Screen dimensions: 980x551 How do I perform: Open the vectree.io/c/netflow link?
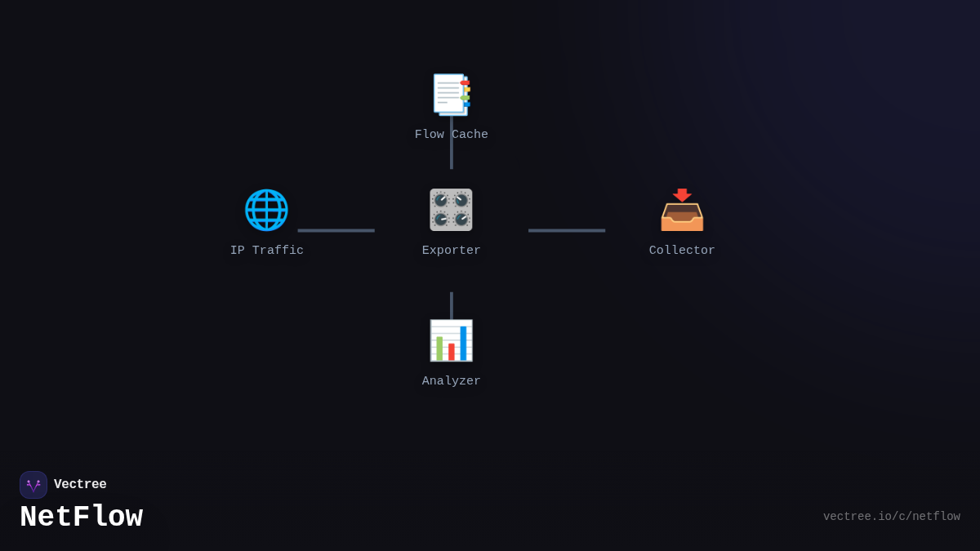[891, 516]
